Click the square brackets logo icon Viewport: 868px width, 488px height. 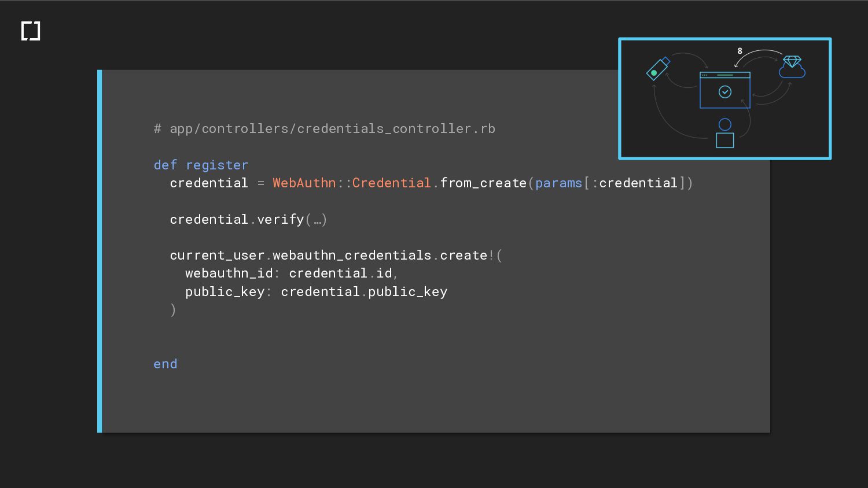pyautogui.click(x=31, y=31)
